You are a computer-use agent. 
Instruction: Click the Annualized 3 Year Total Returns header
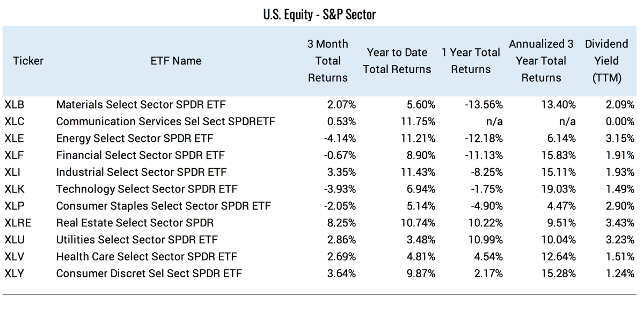click(541, 61)
